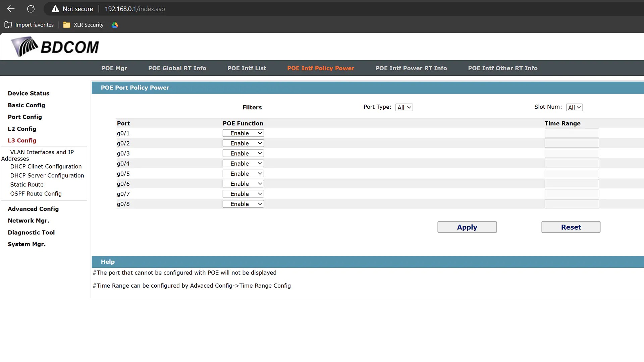Click the Google Drive bookmark icon
644x362 pixels.
115,25
